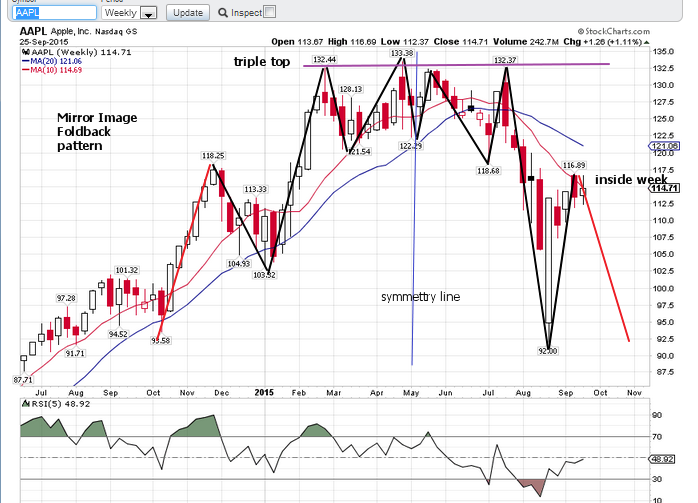
Task: Click the 122.29 low price label
Action: pyautogui.click(x=410, y=146)
